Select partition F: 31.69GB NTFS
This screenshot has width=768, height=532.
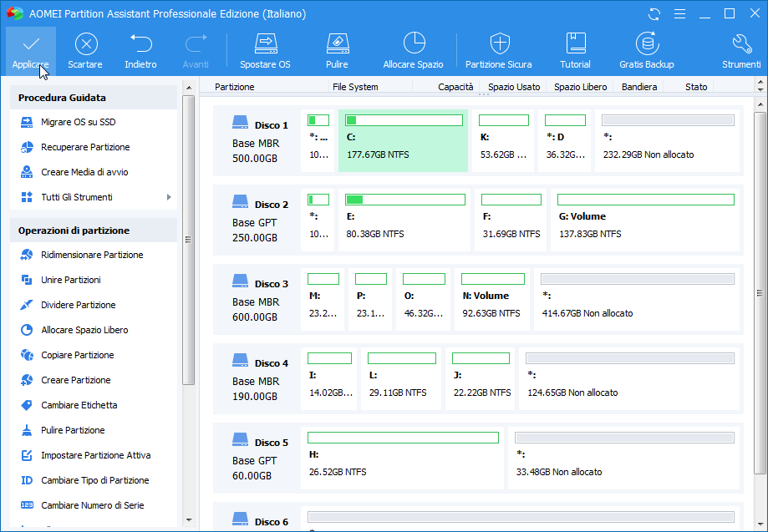pos(511,220)
